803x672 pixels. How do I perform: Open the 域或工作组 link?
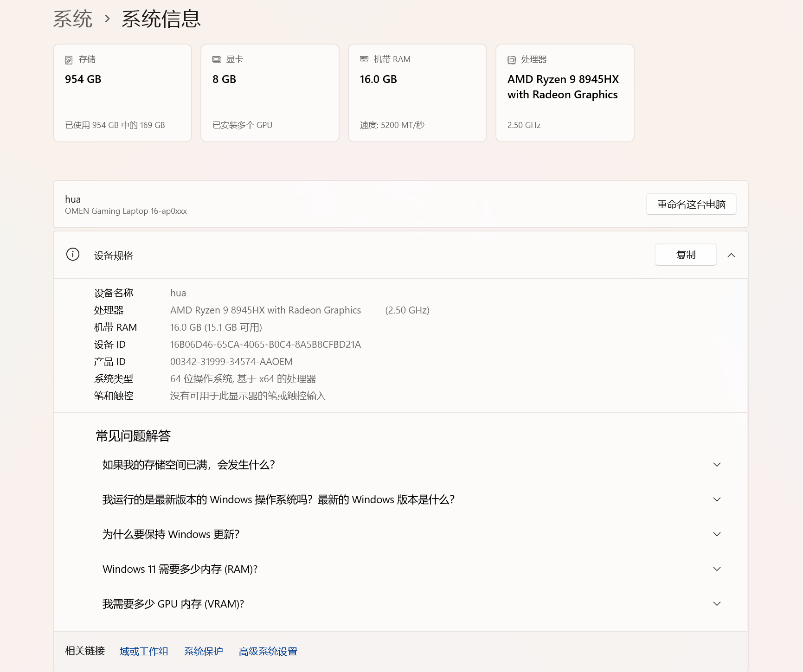(144, 651)
